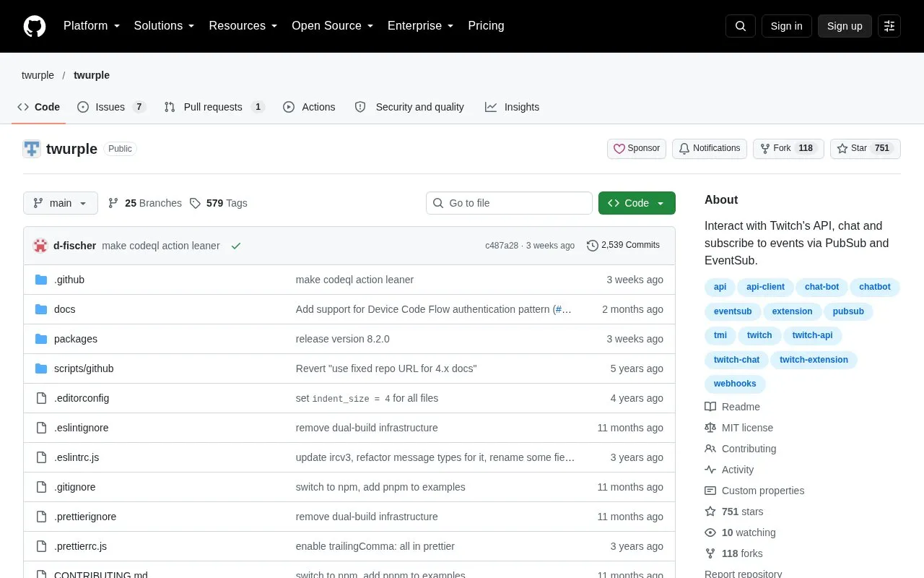
Task: Click the Readme book icon
Action: pyautogui.click(x=710, y=407)
